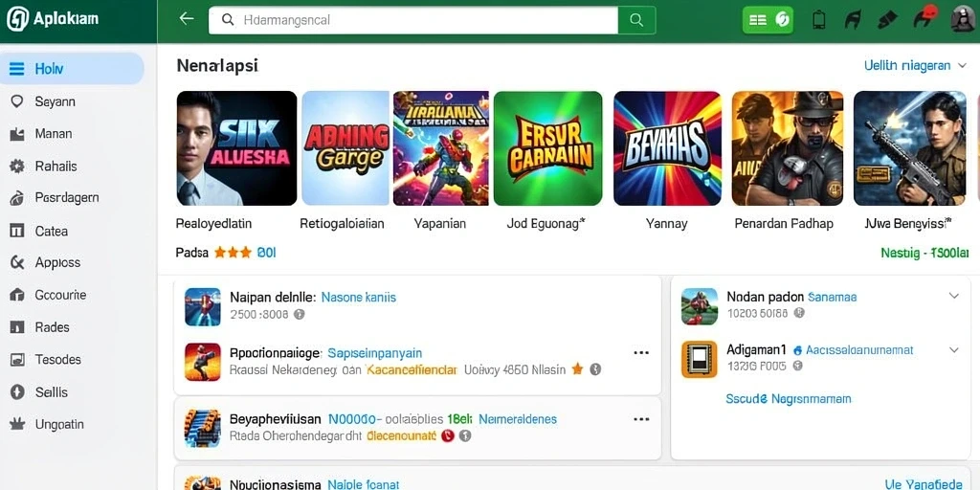Open the Abhing Garge app thumbnail
This screenshot has height=490, width=980.
tap(345, 148)
